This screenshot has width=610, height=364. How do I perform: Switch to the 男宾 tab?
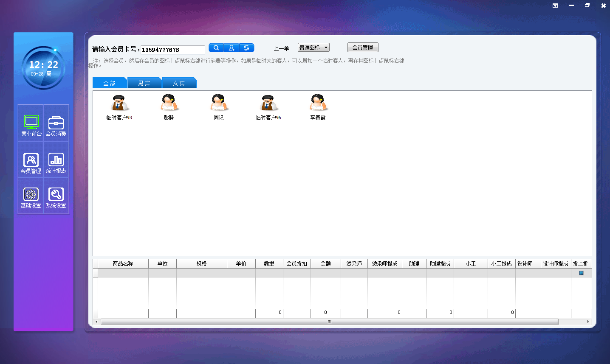[144, 83]
